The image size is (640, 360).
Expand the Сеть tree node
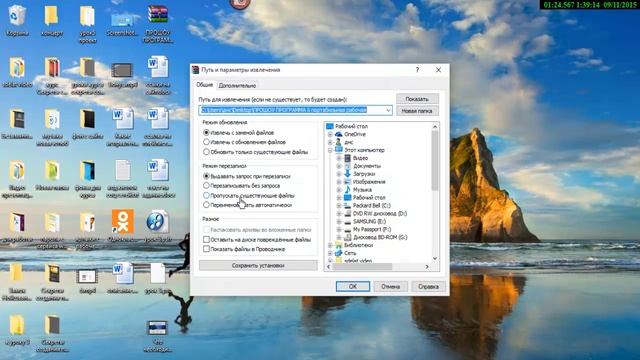click(330, 253)
